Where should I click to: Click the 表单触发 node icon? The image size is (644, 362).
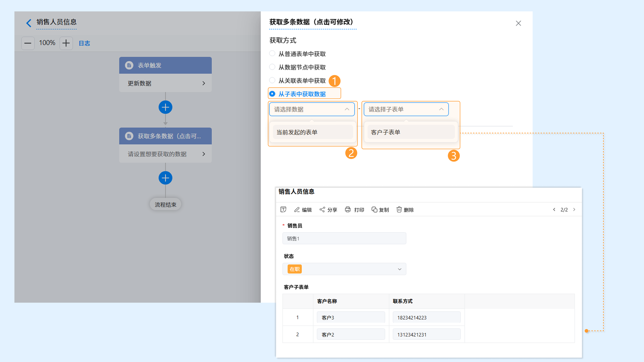pyautogui.click(x=129, y=65)
